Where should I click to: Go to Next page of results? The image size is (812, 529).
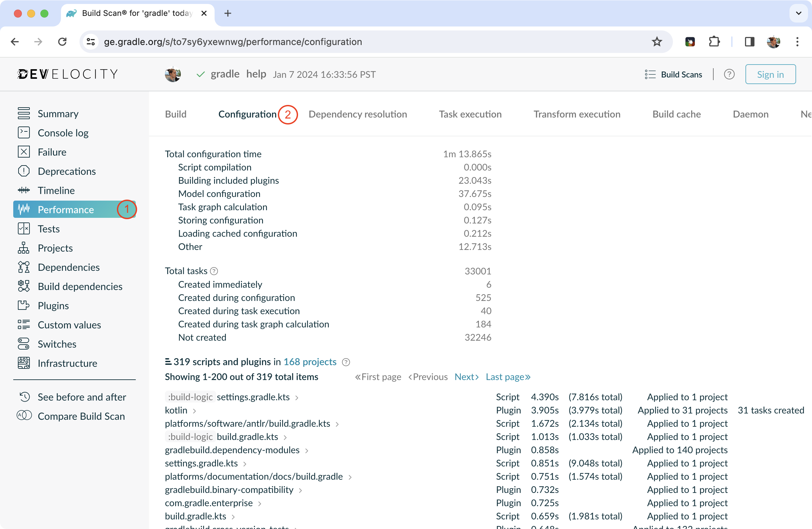tap(467, 376)
